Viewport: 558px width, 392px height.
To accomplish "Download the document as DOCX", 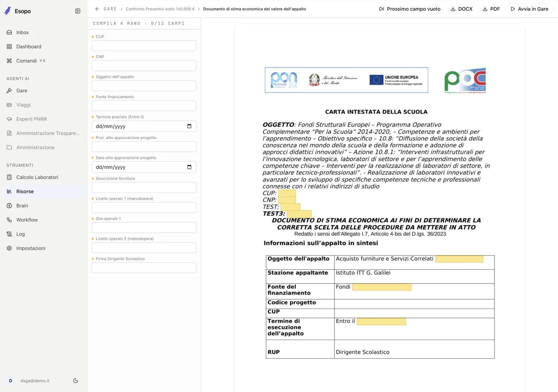I will [x=461, y=9].
